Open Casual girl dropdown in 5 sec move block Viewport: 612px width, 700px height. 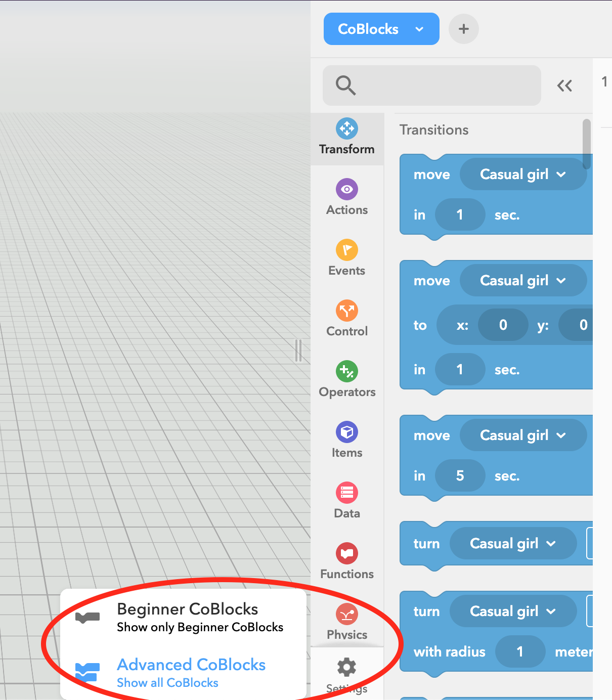click(523, 435)
